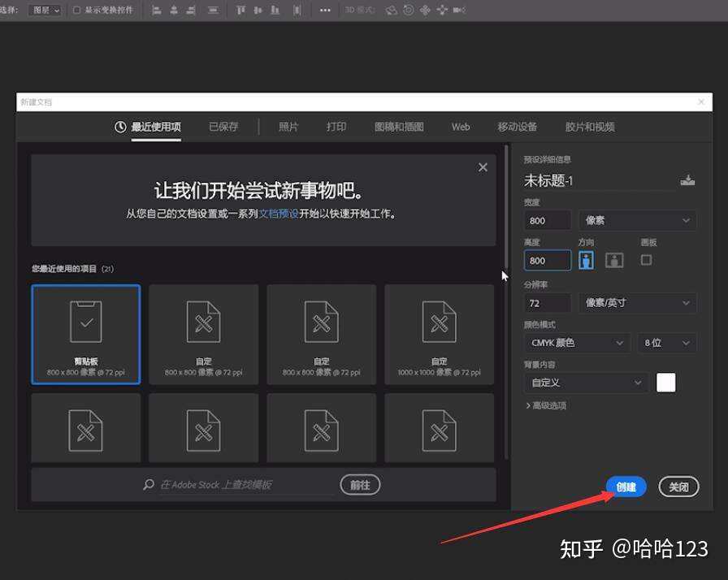Screen dimensions: 728x580
Task: Select the 自定 1000 x 1000 preset
Action: [440, 334]
